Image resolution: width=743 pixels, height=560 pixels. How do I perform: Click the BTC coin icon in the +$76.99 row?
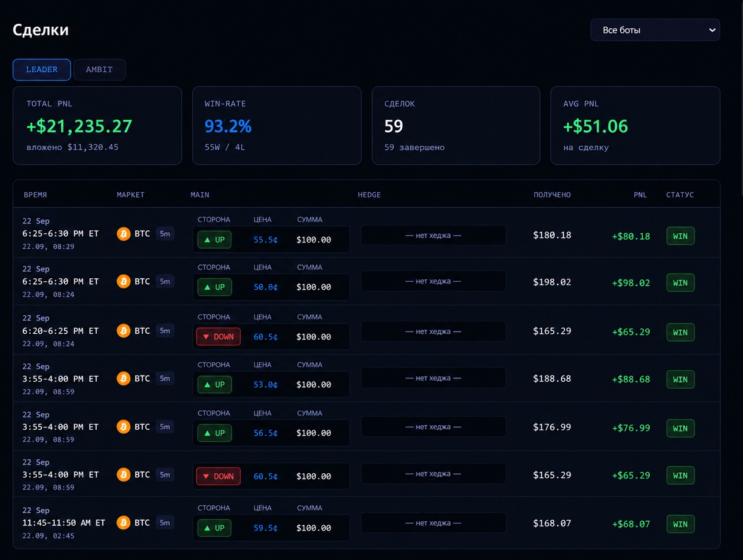(x=123, y=427)
